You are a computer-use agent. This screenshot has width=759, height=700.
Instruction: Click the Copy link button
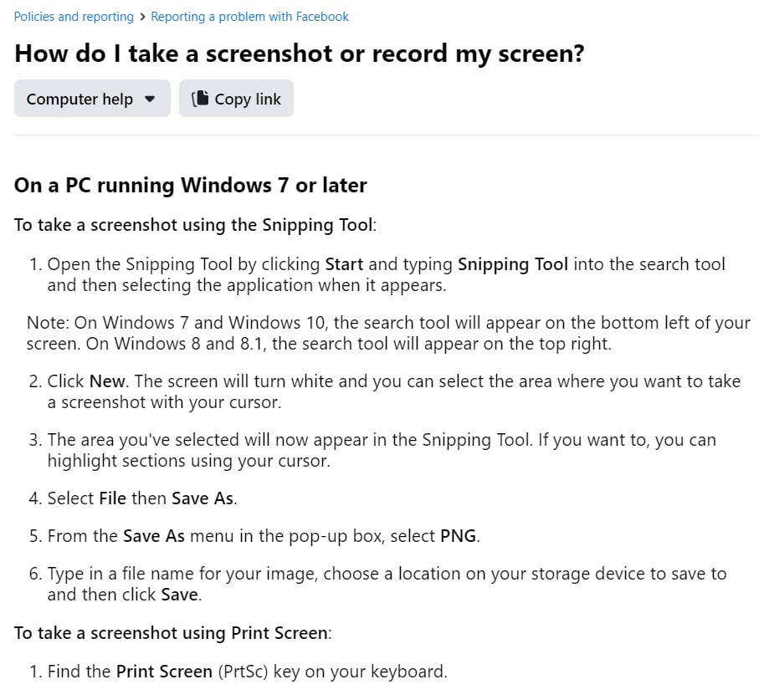pyautogui.click(x=236, y=99)
